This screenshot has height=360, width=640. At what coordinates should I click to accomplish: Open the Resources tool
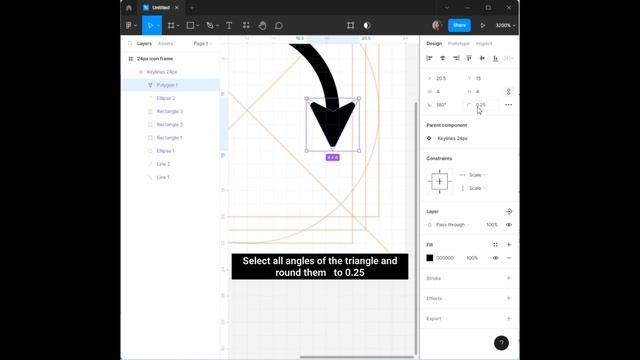point(246,25)
